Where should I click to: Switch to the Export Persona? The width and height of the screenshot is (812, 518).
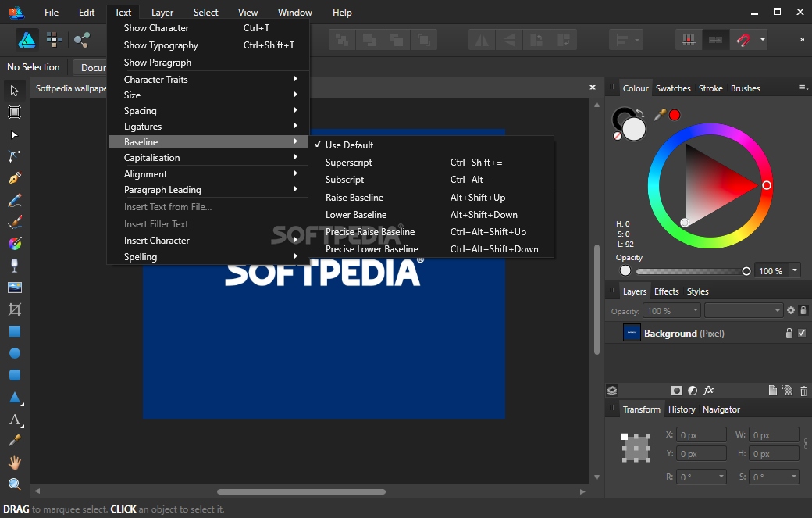pyautogui.click(x=81, y=40)
